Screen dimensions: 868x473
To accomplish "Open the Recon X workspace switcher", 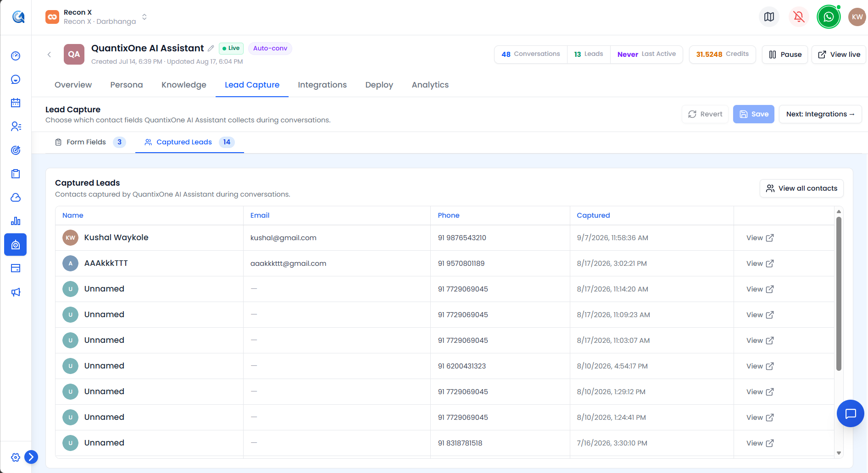I will [96, 17].
